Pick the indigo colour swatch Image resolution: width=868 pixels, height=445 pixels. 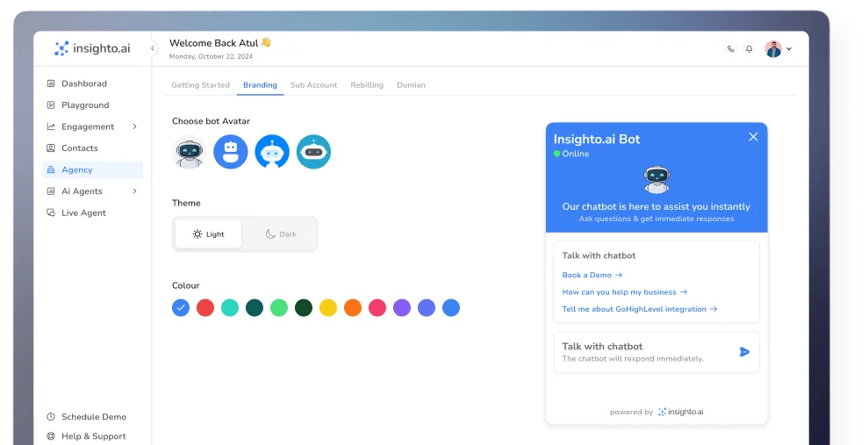pos(427,308)
